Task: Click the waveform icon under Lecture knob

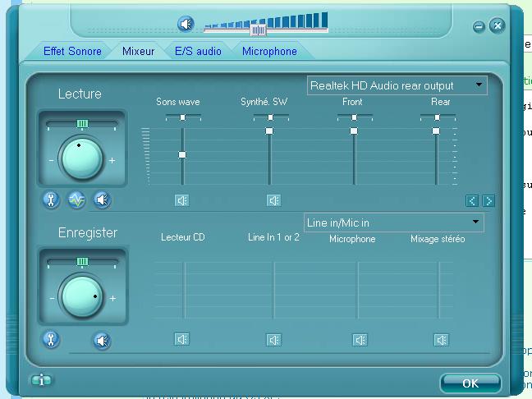Action: point(76,199)
